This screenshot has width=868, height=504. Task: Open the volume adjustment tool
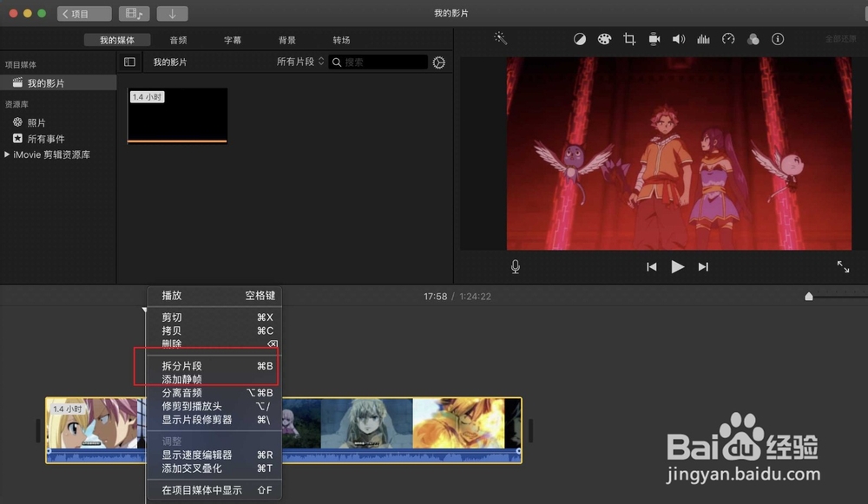[x=679, y=39]
